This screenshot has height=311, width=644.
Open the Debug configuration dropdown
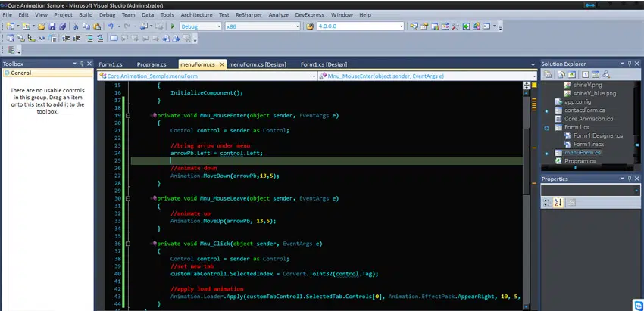(219, 26)
